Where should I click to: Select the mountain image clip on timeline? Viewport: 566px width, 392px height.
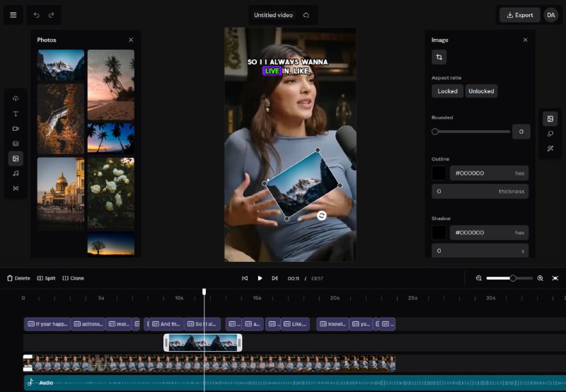203,342
